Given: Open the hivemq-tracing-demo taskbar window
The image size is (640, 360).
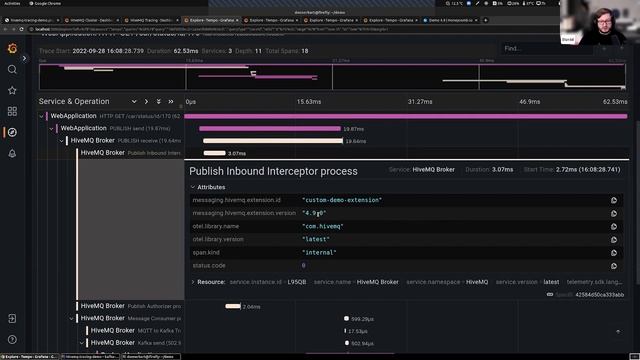Looking at the screenshot, I should (x=90, y=356).
